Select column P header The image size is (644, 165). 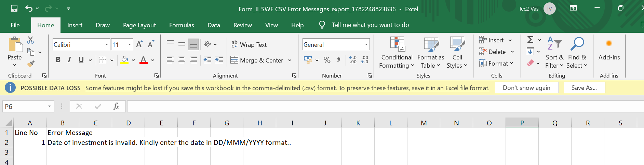click(522, 123)
